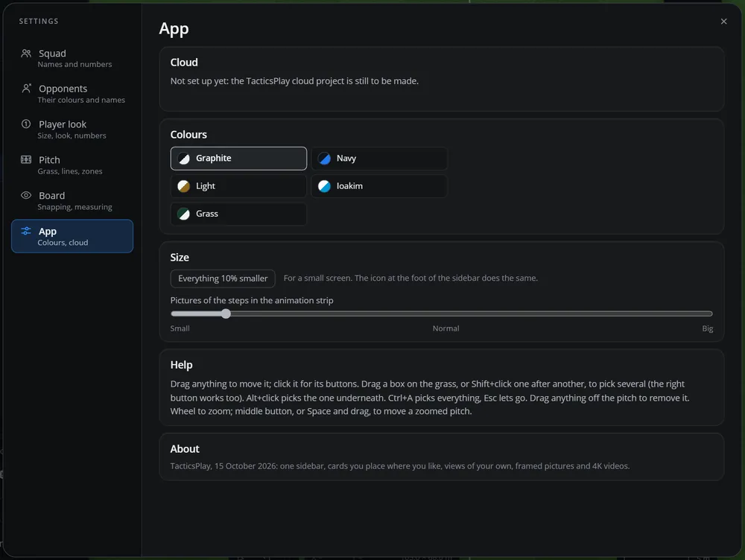Viewport: 745px width, 560px height.
Task: Click the large App page title
Action: point(174,29)
